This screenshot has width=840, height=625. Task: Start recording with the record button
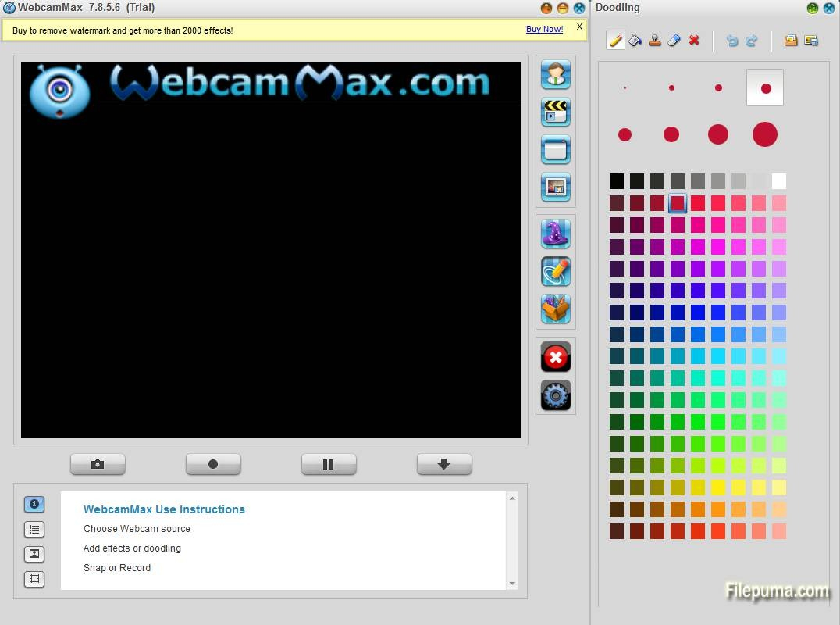click(213, 464)
